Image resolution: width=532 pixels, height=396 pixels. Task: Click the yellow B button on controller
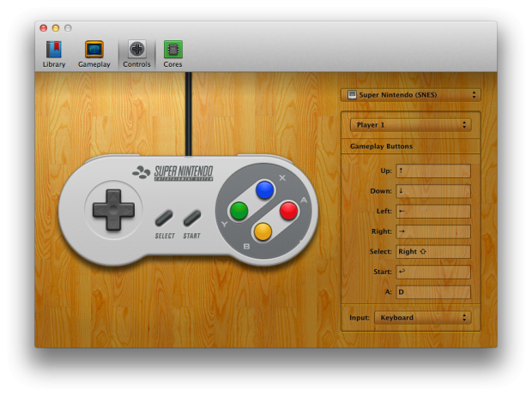pyautogui.click(x=263, y=231)
